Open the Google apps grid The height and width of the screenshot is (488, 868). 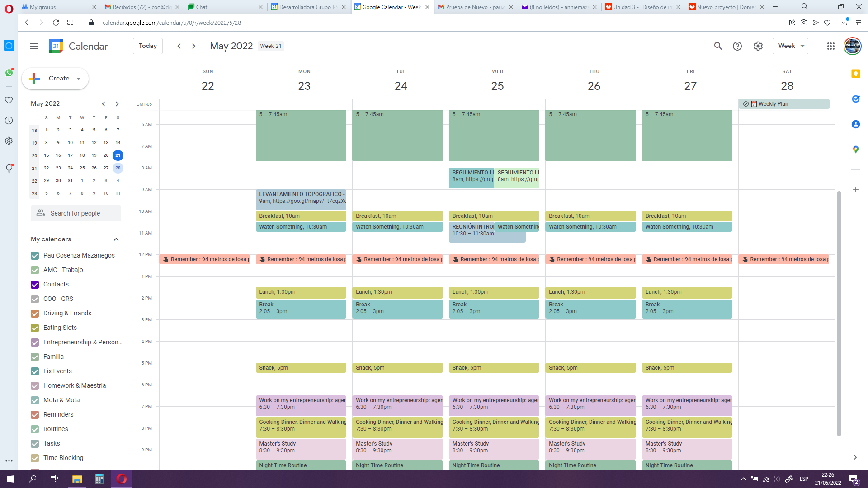(831, 46)
